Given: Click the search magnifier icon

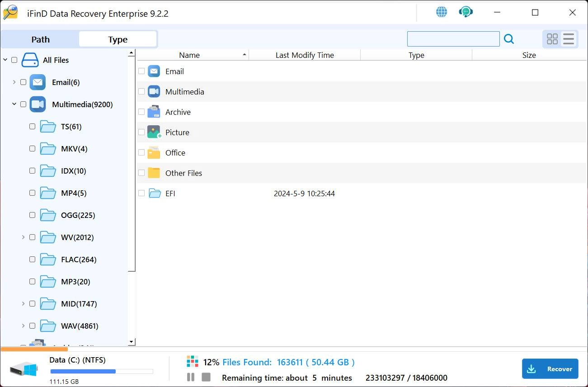Looking at the screenshot, I should (509, 39).
